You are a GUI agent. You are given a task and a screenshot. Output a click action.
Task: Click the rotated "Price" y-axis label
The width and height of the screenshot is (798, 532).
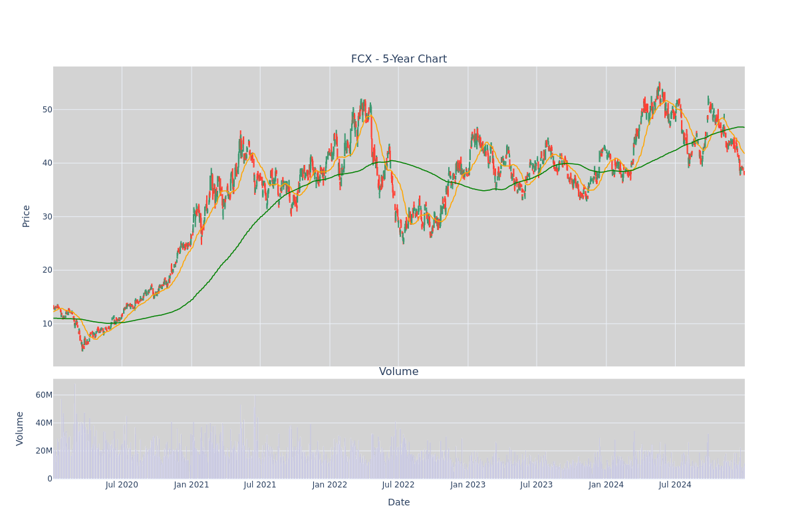pyautogui.click(x=27, y=216)
